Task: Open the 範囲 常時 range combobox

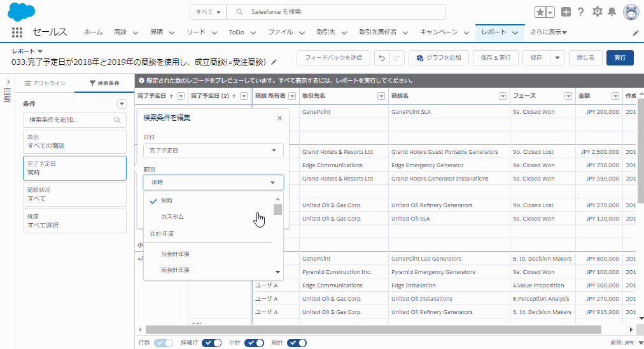Action: [213, 182]
